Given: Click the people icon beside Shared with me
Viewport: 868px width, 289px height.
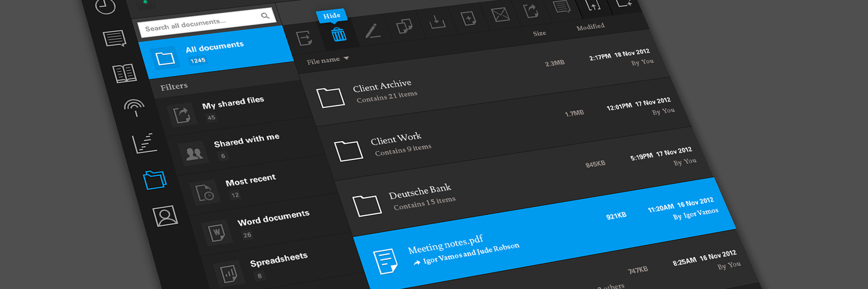Looking at the screenshot, I should pos(194,154).
